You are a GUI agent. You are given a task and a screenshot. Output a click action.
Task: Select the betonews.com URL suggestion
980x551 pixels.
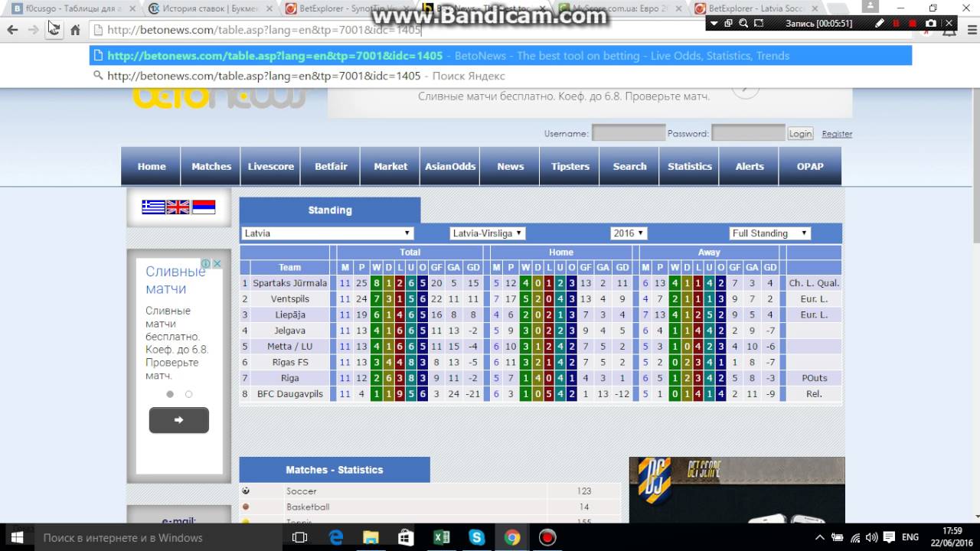501,56
